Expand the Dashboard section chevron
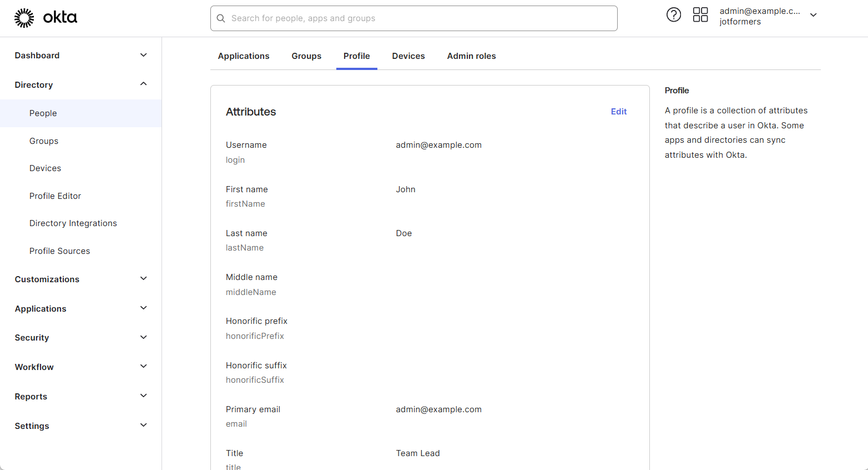868x470 pixels. 144,55
